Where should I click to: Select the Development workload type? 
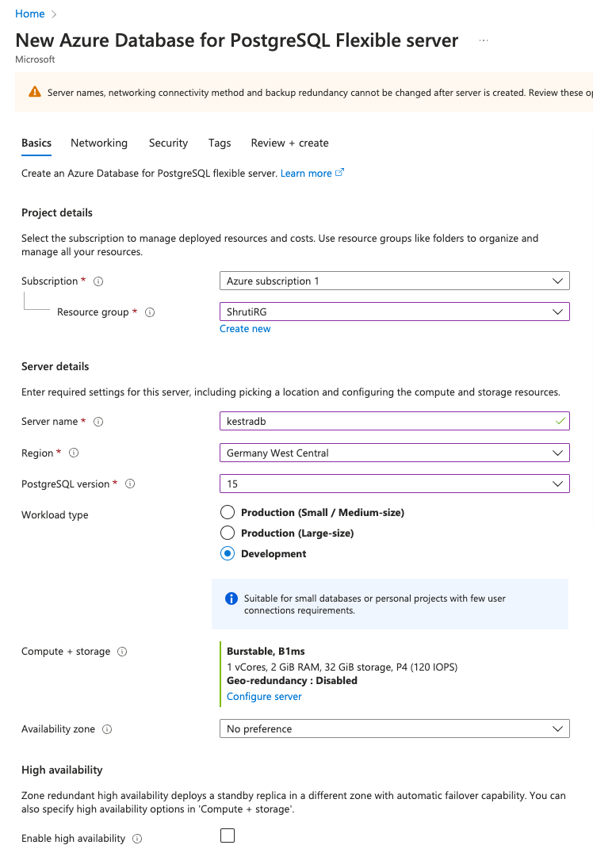228,553
